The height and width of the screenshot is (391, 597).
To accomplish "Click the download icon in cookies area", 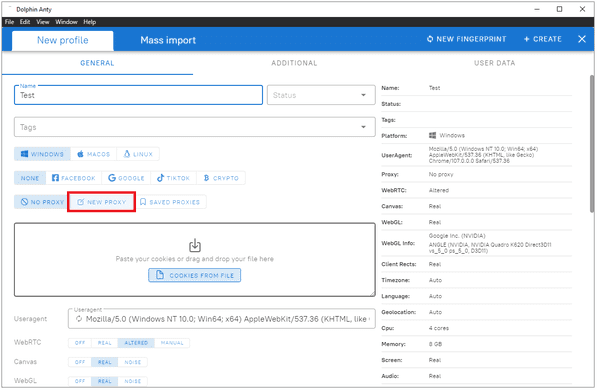I will click(x=195, y=246).
